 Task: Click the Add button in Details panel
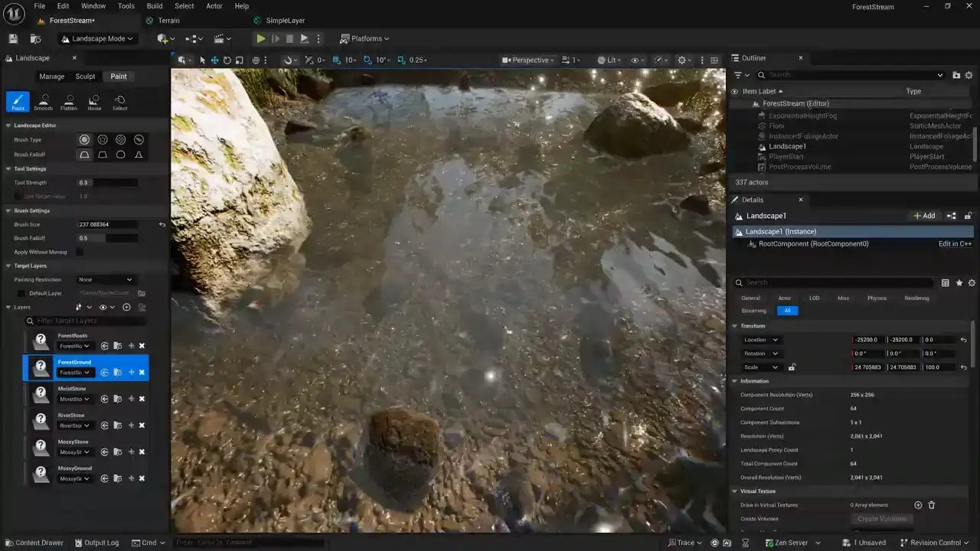pos(924,216)
